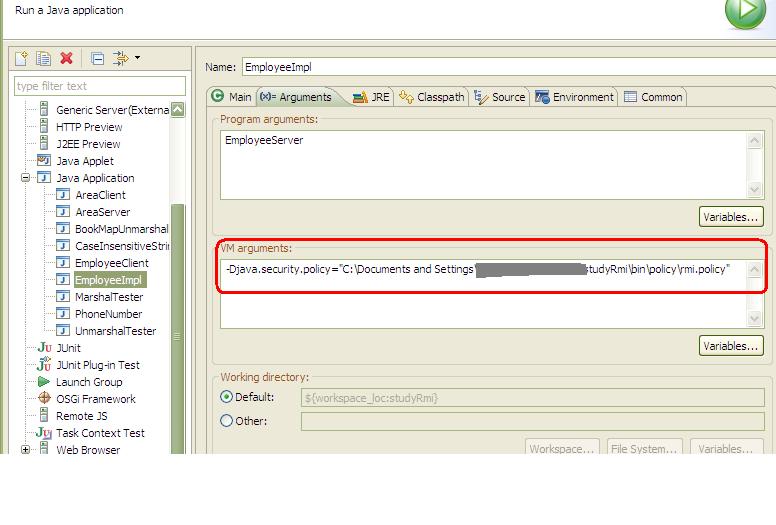Viewport: 776px width, 525px height.
Task: Click the Task Context Test icon
Action: pyautogui.click(x=44, y=433)
